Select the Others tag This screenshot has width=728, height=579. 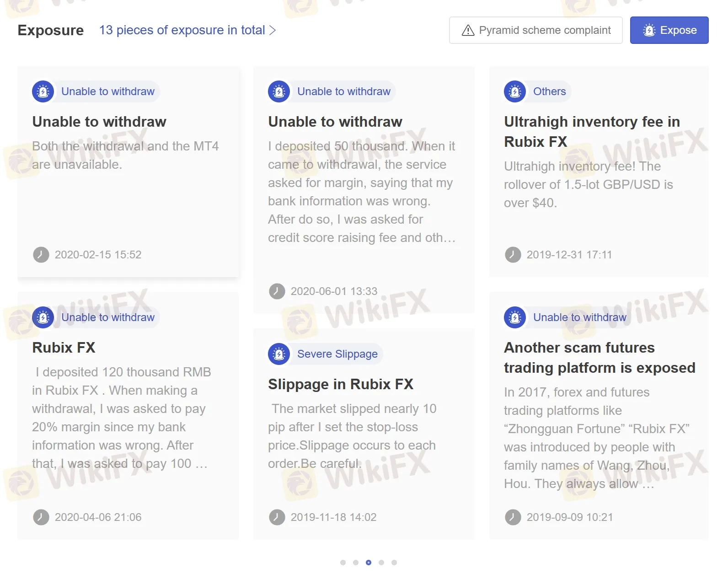click(549, 91)
